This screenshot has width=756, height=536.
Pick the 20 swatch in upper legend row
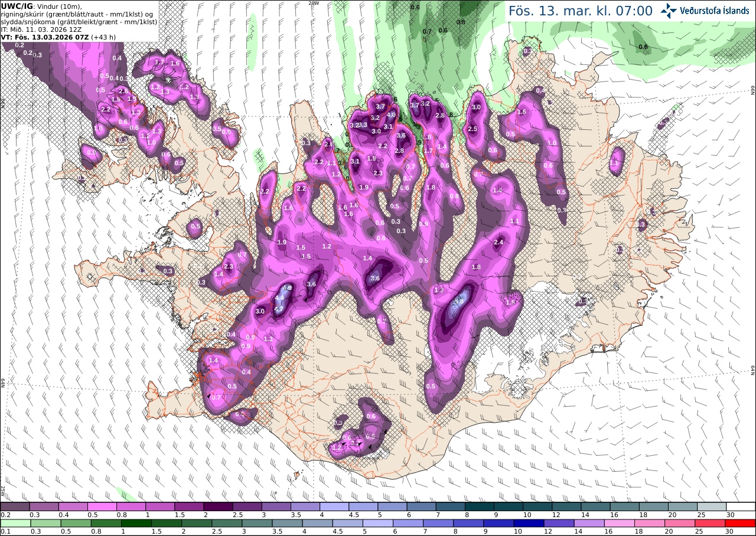pyautogui.click(x=683, y=506)
